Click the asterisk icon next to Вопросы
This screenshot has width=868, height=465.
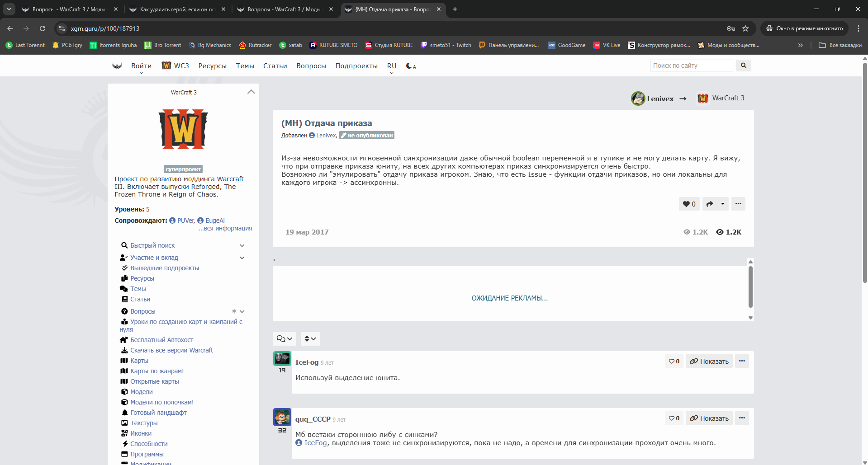[x=234, y=311]
